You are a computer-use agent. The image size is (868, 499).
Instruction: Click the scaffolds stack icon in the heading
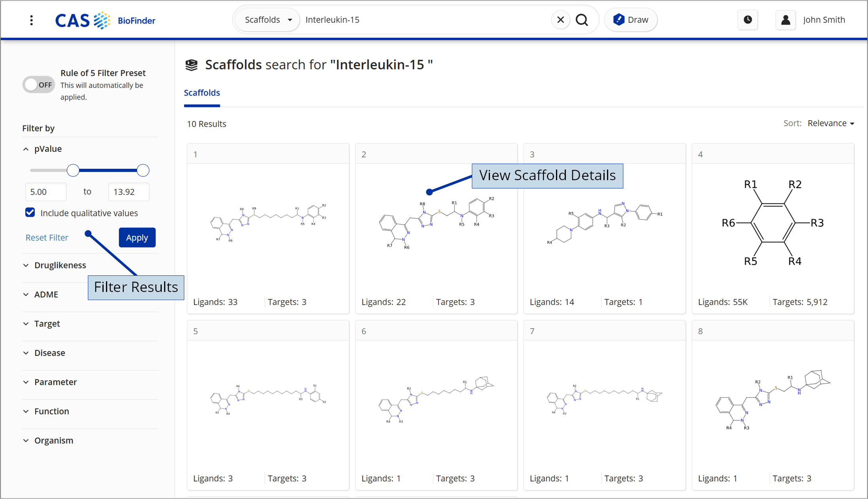[191, 65]
